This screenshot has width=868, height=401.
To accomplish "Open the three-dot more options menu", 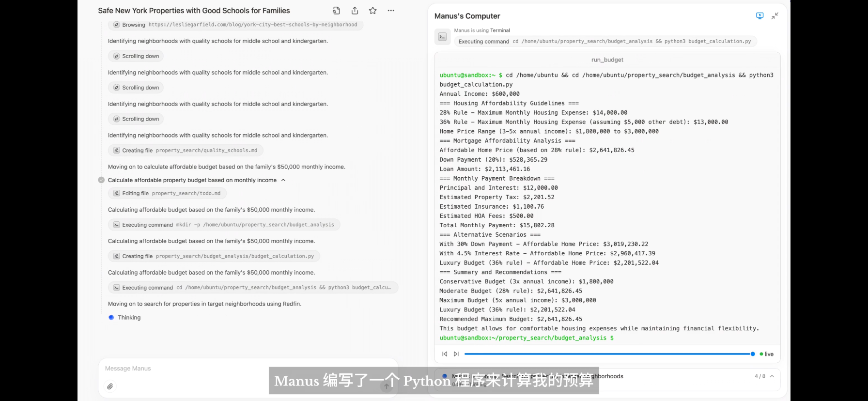I will [x=391, y=11].
